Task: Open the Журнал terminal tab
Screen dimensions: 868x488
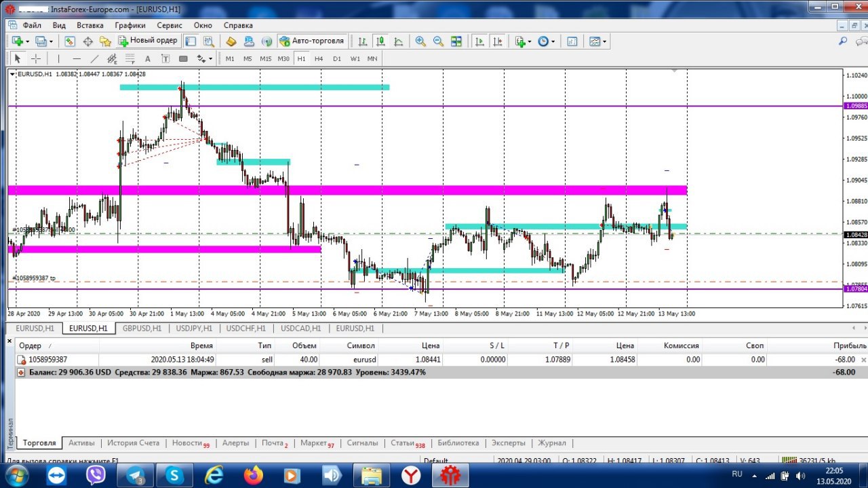Action: click(x=551, y=443)
